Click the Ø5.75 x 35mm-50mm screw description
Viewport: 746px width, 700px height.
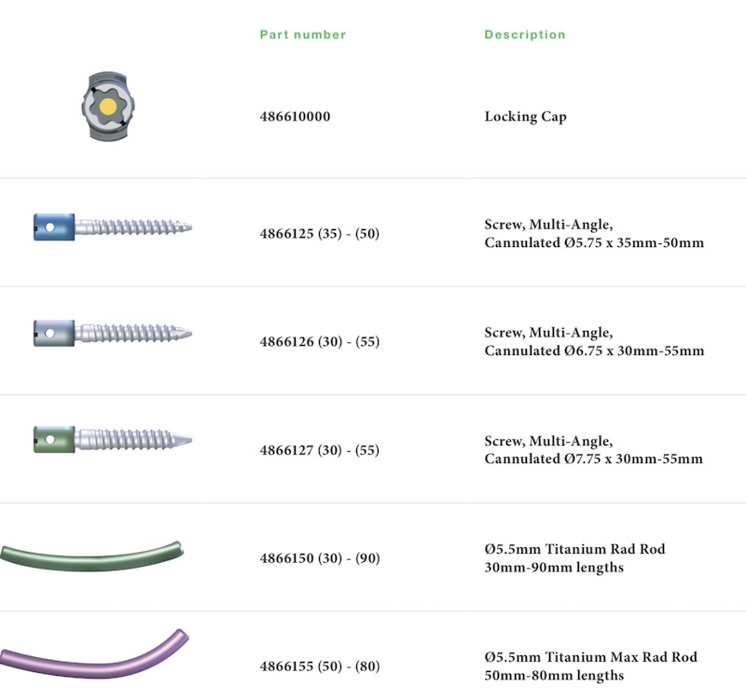click(594, 234)
